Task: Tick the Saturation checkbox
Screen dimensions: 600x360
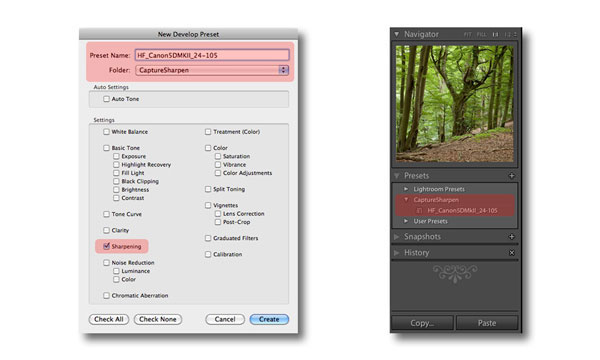Action: pyautogui.click(x=218, y=156)
